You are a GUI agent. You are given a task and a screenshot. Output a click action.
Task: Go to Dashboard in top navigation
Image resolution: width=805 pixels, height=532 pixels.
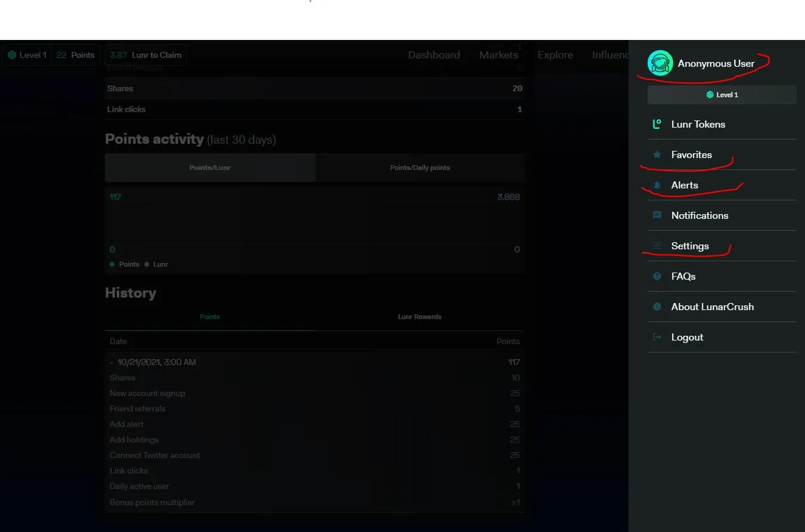pyautogui.click(x=434, y=55)
